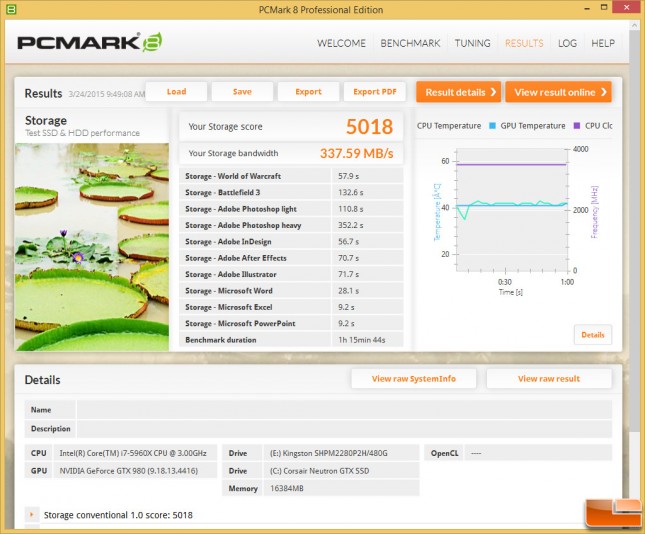The image size is (645, 534).
Task: Select Storage - Microsoft Excel row
Action: pyautogui.click(x=291, y=307)
